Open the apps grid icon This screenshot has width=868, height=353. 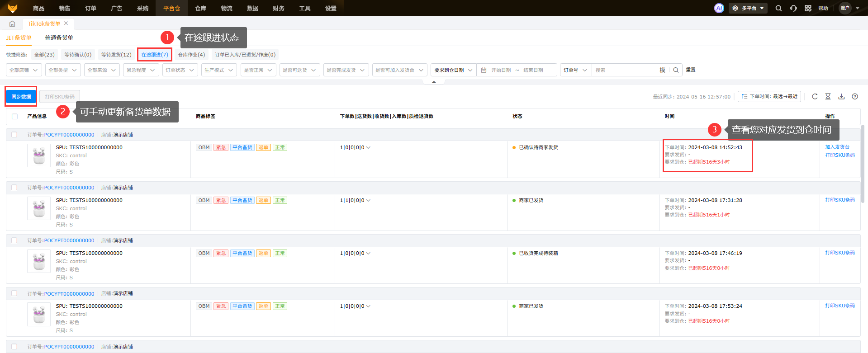pos(808,8)
